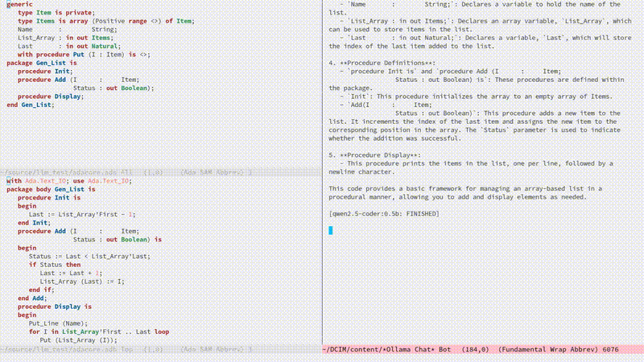The image size is (644, 362).
Task: Place cursor at the cyan chat prompt cursor
Action: pos(331,231)
